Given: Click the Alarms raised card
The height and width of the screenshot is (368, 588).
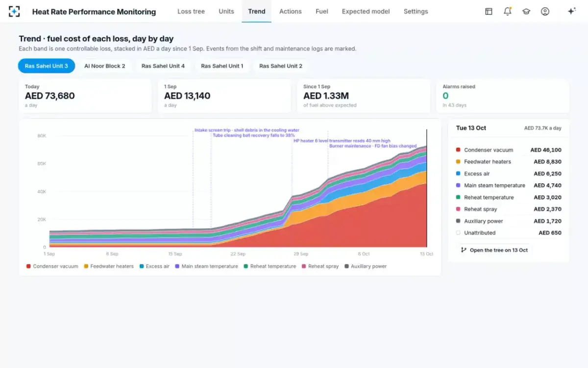Looking at the screenshot, I should [x=503, y=96].
